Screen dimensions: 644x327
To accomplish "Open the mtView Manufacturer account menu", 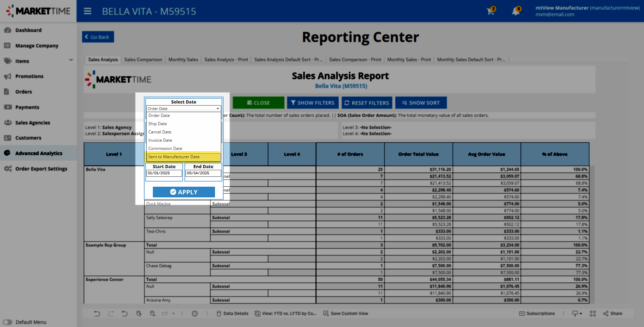I will click(587, 11).
